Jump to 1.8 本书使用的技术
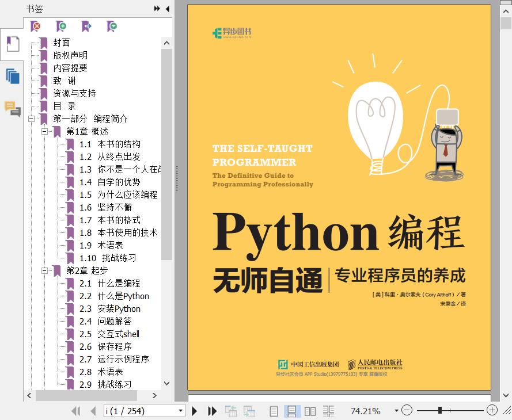 118,232
